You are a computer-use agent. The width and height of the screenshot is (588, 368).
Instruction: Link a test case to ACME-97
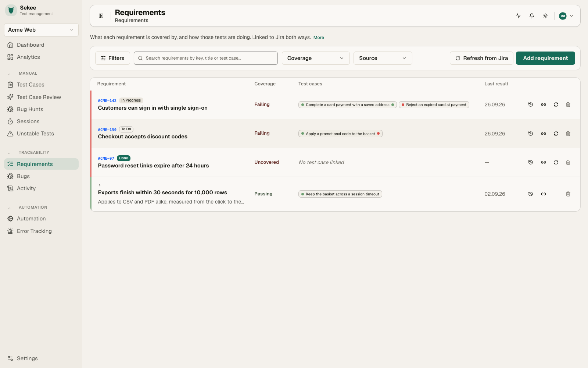(x=544, y=162)
